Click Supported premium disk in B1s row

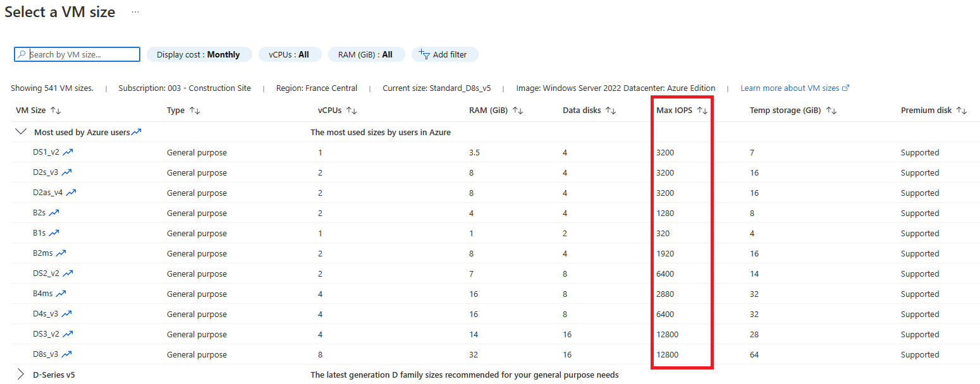coord(920,233)
